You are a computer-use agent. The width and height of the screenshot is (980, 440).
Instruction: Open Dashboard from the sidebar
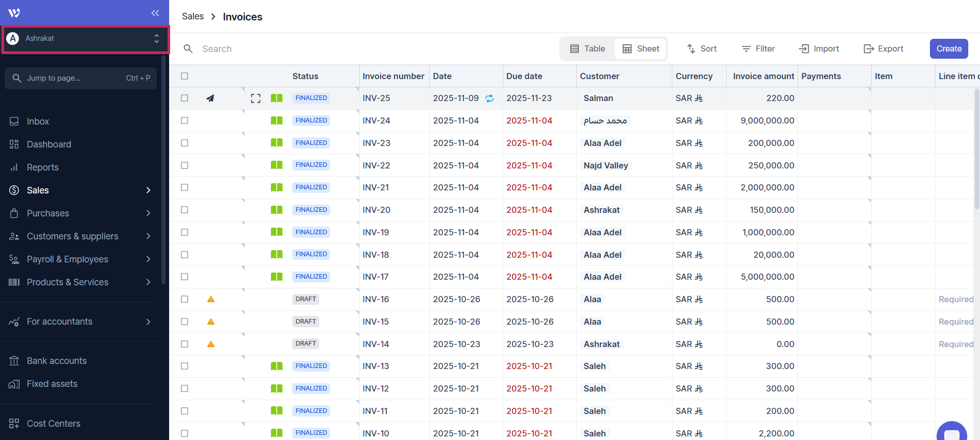(x=49, y=144)
